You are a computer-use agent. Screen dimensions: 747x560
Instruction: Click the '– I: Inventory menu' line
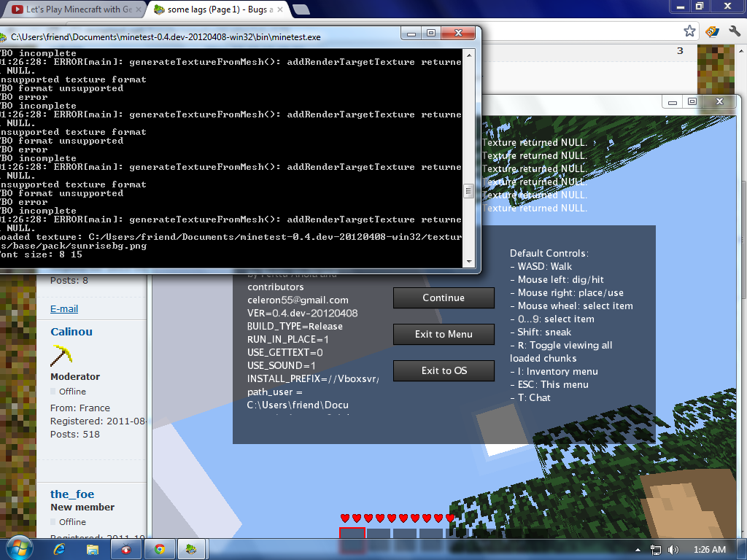point(554,371)
